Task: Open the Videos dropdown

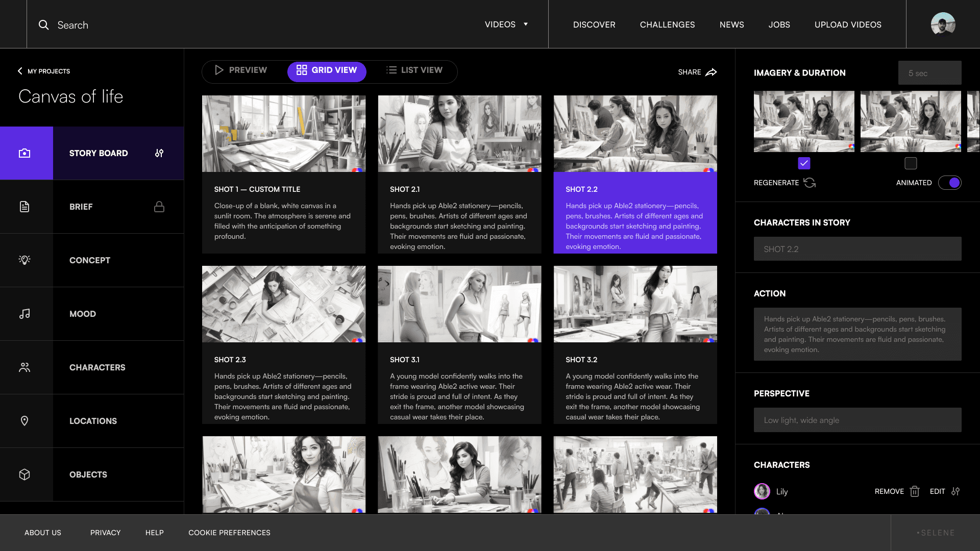Action: click(x=506, y=24)
